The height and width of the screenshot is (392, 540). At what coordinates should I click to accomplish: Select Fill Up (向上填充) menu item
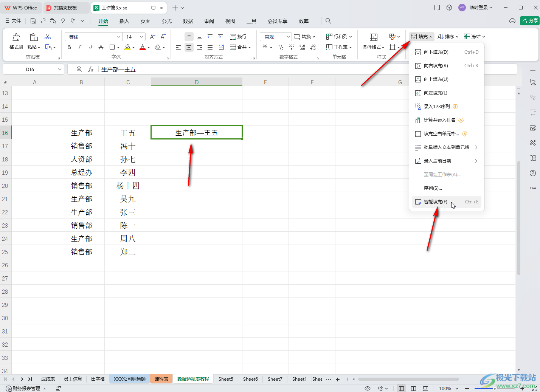[x=447, y=79]
